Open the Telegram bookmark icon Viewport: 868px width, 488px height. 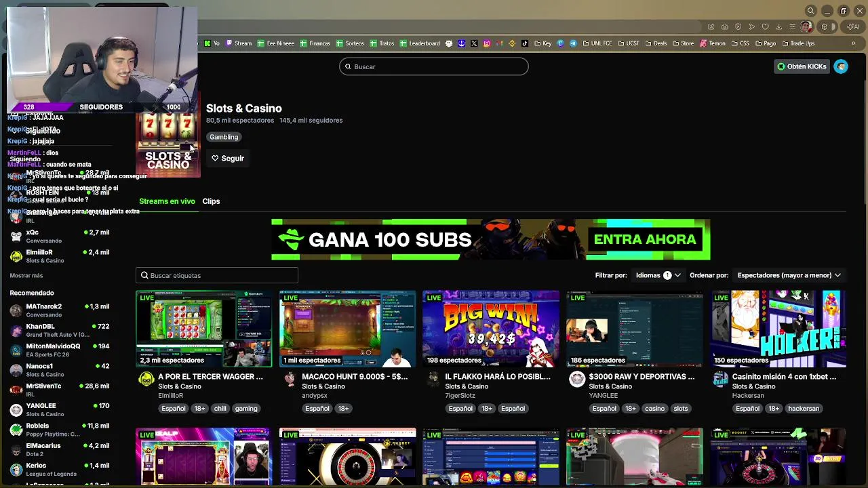[x=573, y=43]
